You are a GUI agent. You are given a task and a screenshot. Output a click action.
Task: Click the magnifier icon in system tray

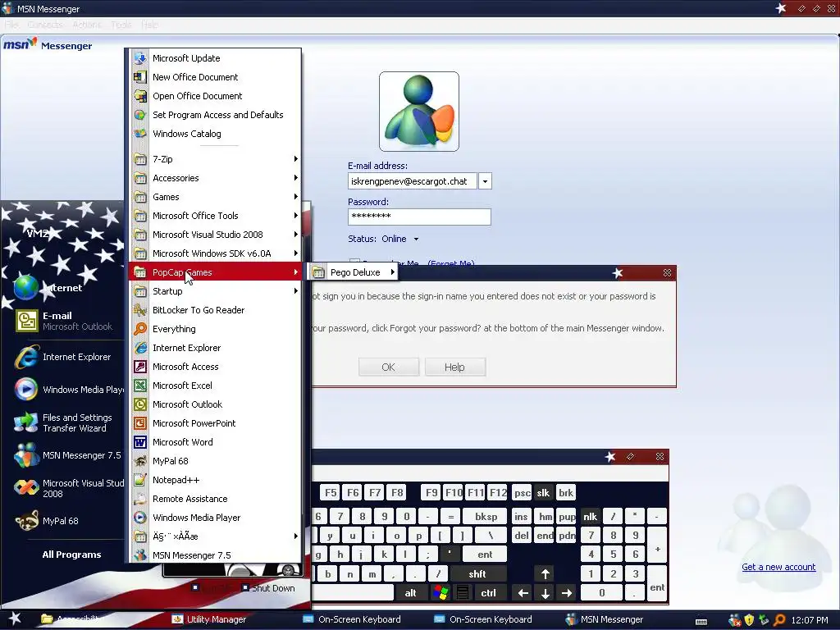coord(779,620)
